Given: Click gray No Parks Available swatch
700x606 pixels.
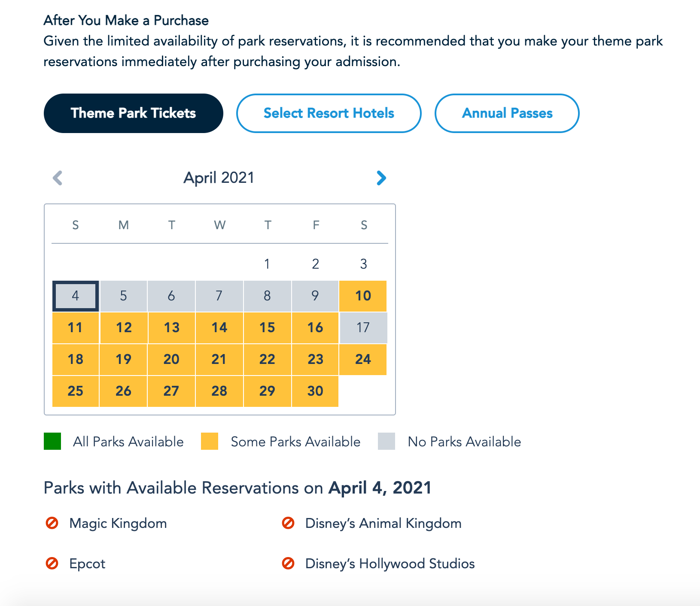Looking at the screenshot, I should click(x=387, y=442).
